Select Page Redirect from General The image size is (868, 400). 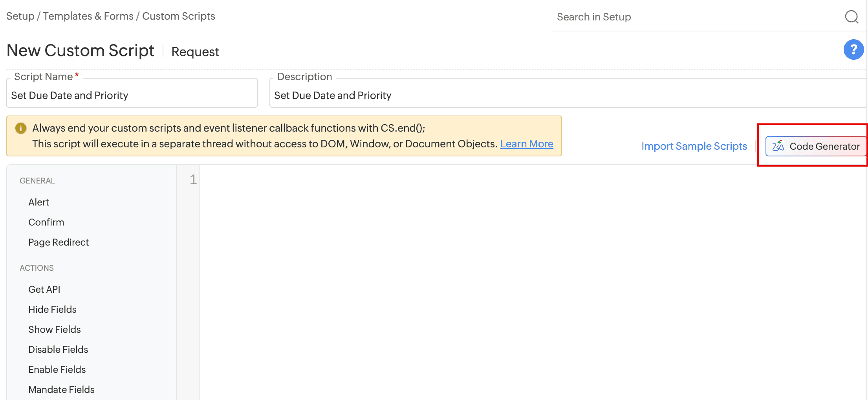click(x=59, y=242)
